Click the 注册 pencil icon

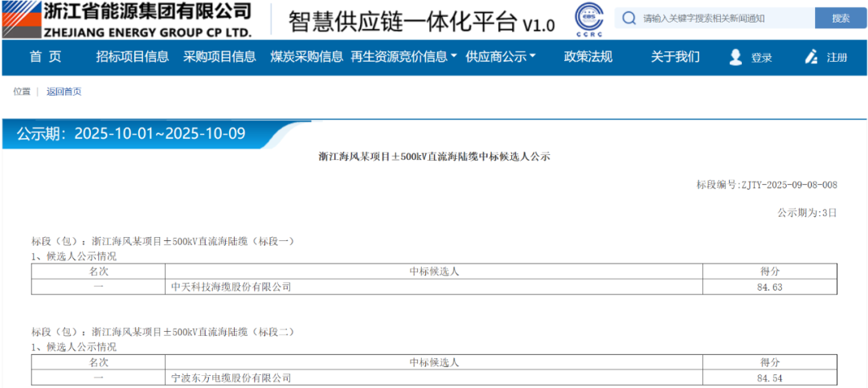click(x=811, y=57)
